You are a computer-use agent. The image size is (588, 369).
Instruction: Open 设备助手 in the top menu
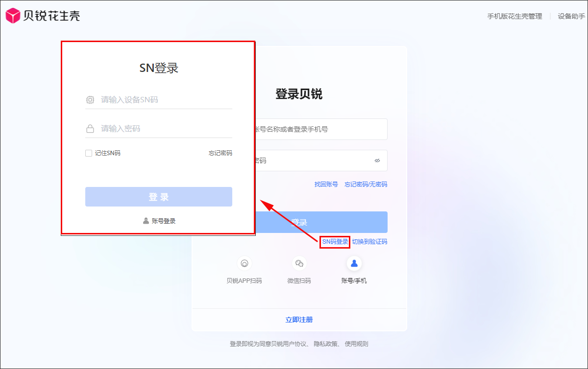572,16
